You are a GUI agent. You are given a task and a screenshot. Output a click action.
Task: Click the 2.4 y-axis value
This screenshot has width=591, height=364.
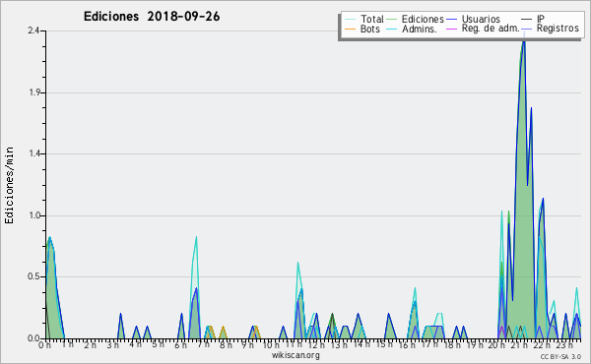coord(33,30)
